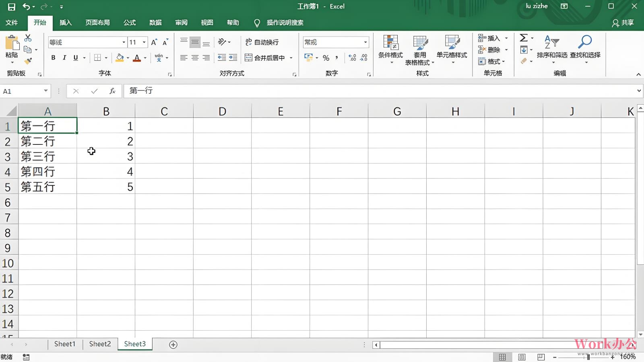This screenshot has height=362, width=644.
Task: Decrease font size with smaller A
Action: (165, 42)
